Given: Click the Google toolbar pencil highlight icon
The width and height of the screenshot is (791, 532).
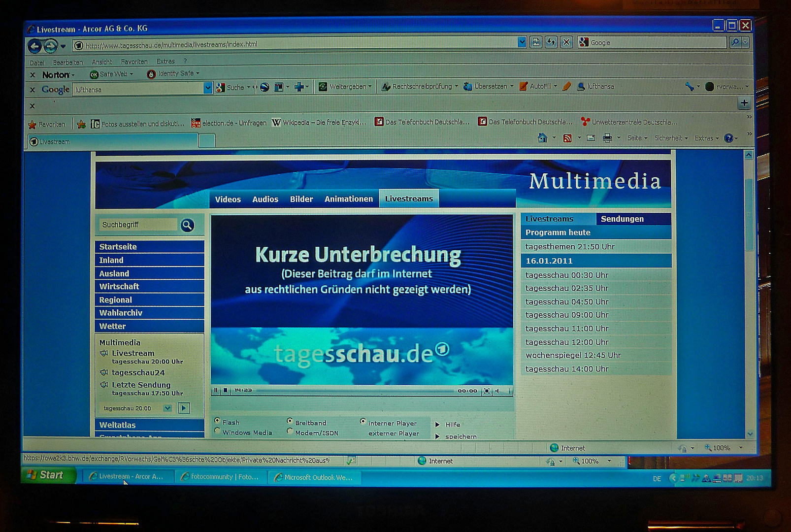Looking at the screenshot, I should [567, 86].
